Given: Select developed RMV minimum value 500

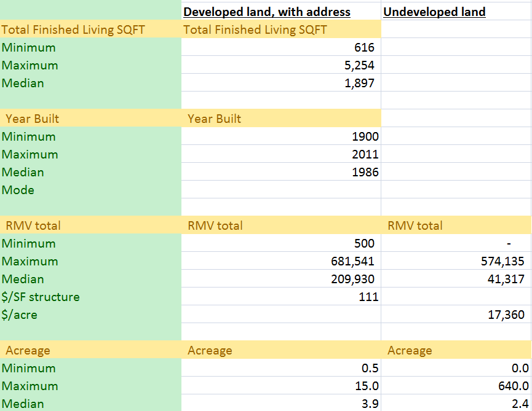Looking at the screenshot, I should (x=363, y=243).
